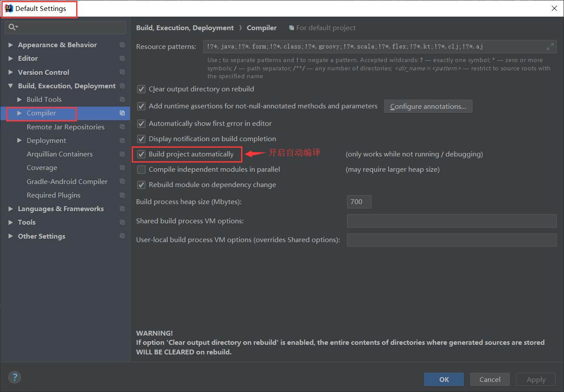The image size is (564, 392).
Task: Click the project-level icon beside Gradle-Android Compiler
Action: (122, 181)
